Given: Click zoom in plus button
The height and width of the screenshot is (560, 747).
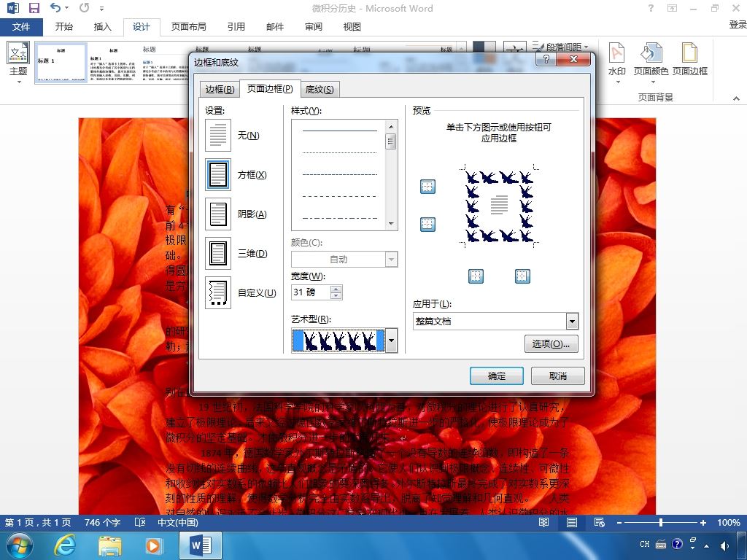Looking at the screenshot, I should (703, 523).
